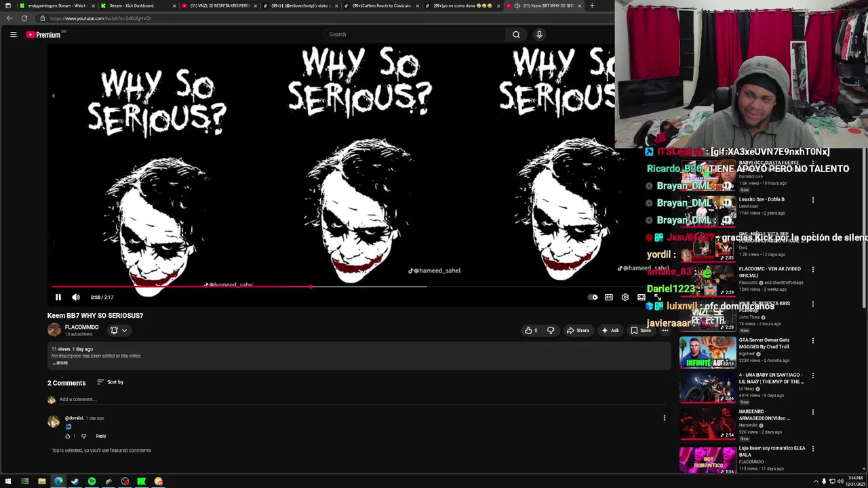Image resolution: width=868 pixels, height=488 pixels.
Task: Click the Ask button
Action: tap(610, 330)
